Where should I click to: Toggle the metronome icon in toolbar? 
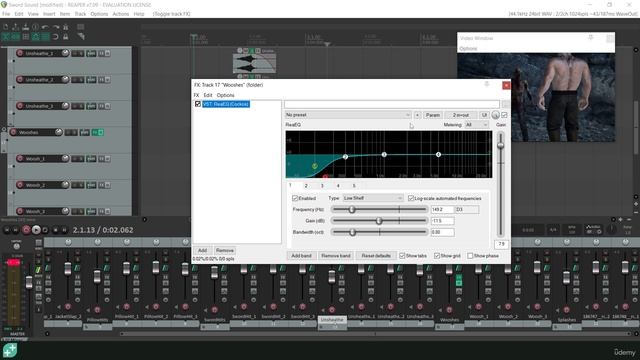pyautogui.click(x=65, y=27)
